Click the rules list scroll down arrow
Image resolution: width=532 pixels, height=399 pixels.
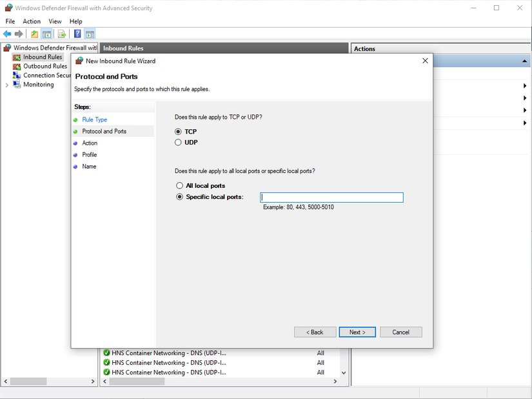coord(344,373)
